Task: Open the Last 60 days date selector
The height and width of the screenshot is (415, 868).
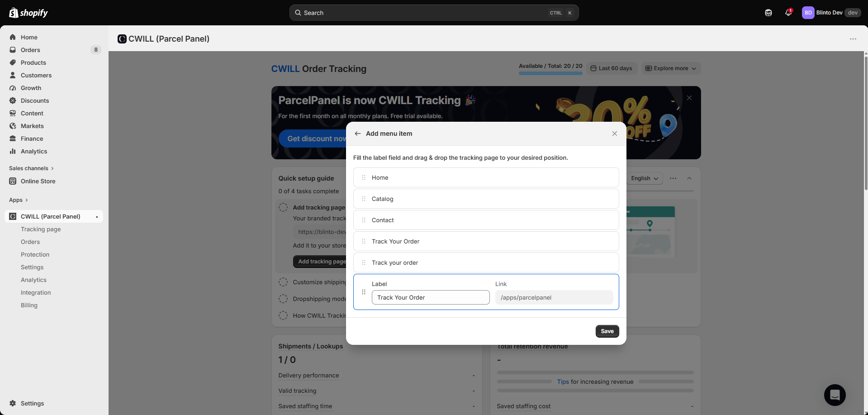Action: coord(612,68)
